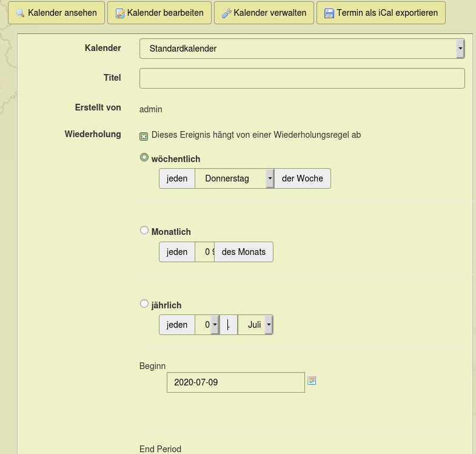Open the Kalender bearbeiten page
476x454 pixels.
tap(159, 13)
